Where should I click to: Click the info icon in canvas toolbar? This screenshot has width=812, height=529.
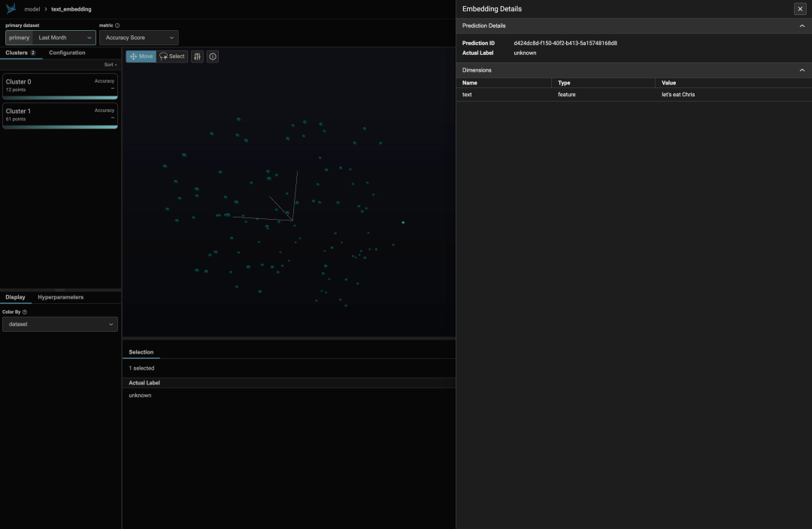[x=212, y=56]
